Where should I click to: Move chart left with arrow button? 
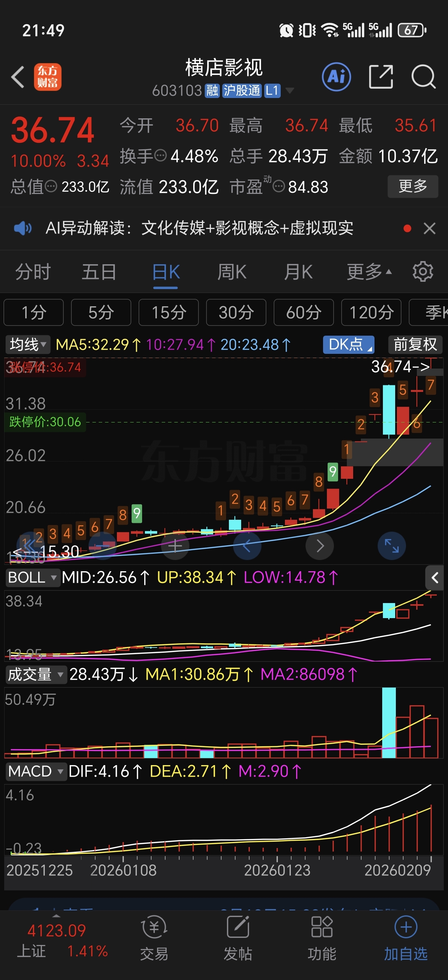click(247, 546)
